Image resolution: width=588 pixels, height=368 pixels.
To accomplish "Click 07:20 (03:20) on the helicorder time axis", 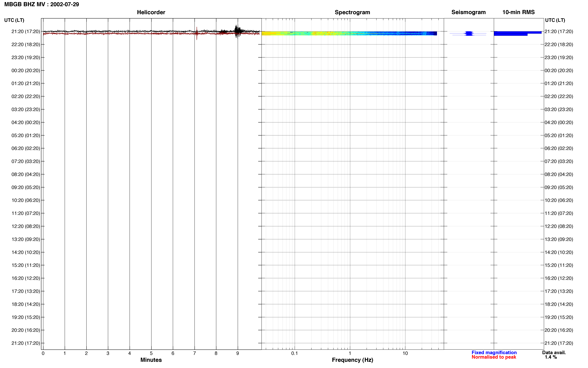I will click(x=26, y=161).
